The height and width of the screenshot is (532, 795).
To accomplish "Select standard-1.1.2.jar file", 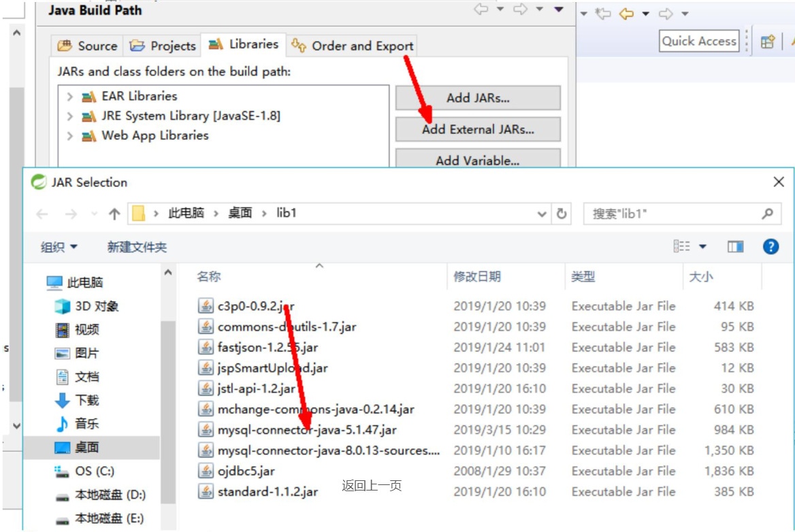I will (259, 492).
